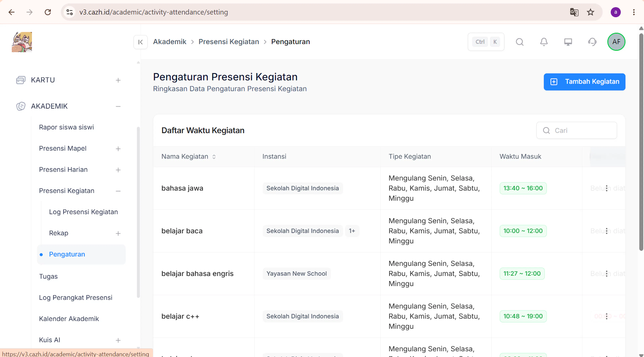Click the KARTU card icon
The height and width of the screenshot is (357, 644).
pyautogui.click(x=21, y=80)
